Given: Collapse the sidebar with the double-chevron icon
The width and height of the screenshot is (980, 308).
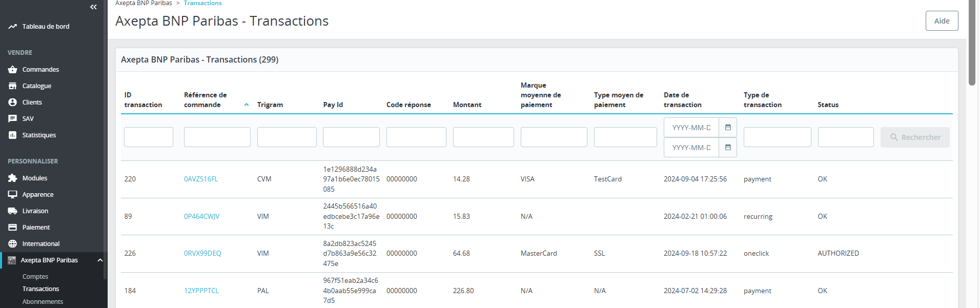Looking at the screenshot, I should coord(93,7).
